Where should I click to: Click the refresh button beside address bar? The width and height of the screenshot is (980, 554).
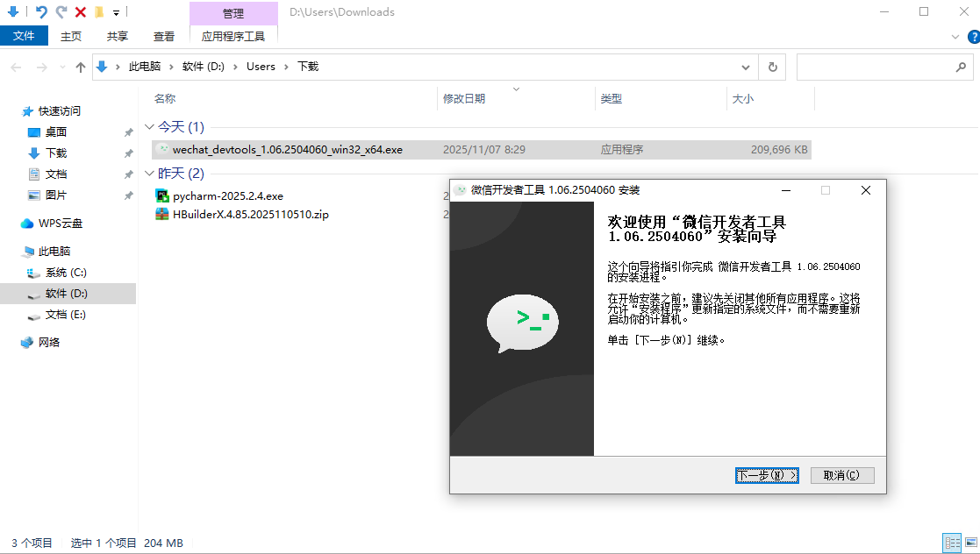coord(772,67)
